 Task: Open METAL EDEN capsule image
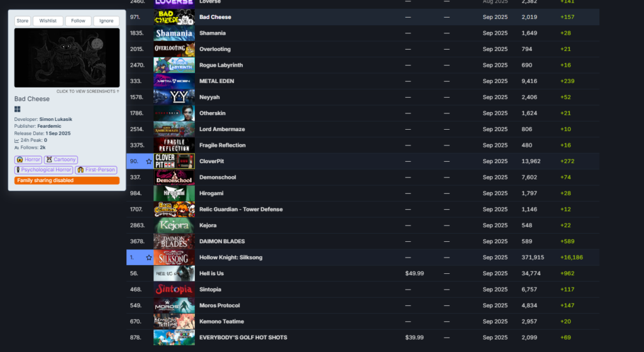[174, 81]
